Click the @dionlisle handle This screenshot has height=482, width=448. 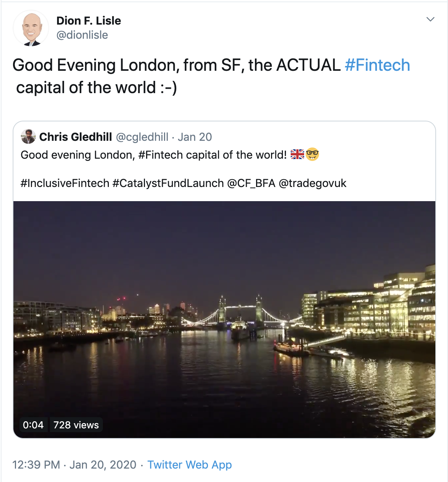[x=82, y=35]
